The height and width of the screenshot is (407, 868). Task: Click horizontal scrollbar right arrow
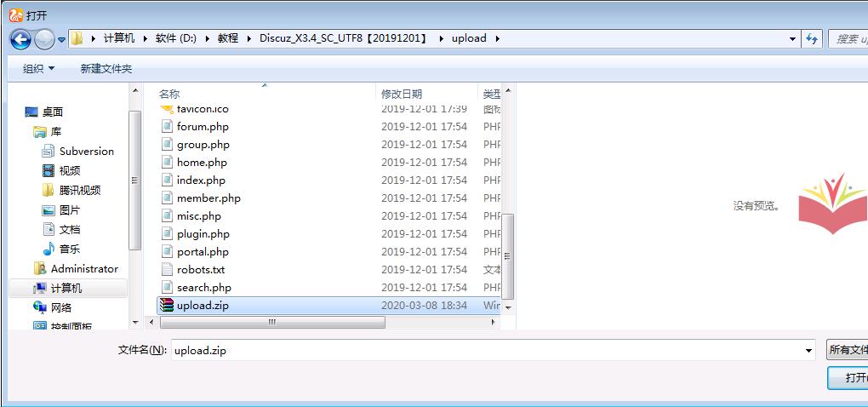click(494, 322)
